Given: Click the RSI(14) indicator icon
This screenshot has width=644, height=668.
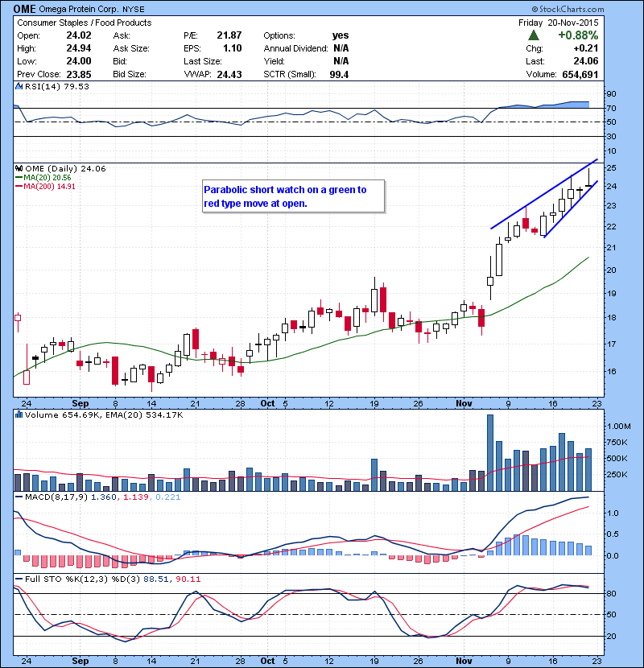Looking at the screenshot, I should point(19,86).
